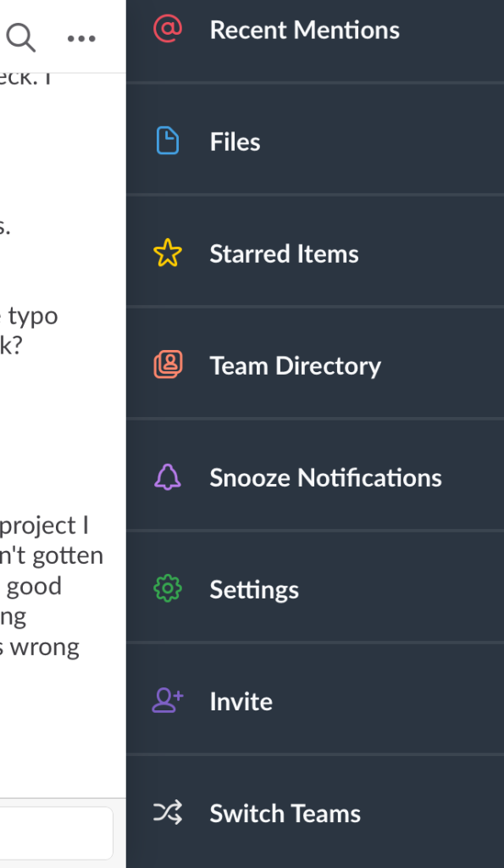504x868 pixels.
Task: Choose Switch Teams entry
Action: [x=315, y=813]
